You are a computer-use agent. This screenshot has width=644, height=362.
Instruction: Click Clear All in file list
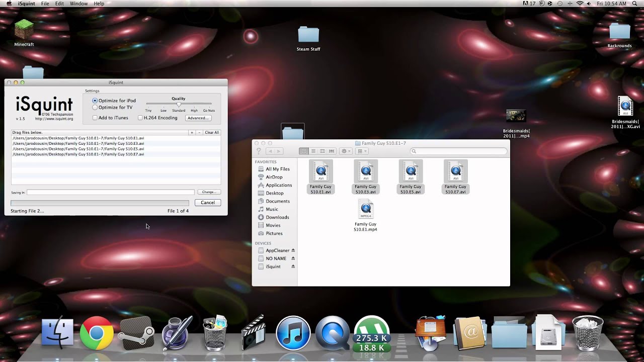click(x=212, y=133)
